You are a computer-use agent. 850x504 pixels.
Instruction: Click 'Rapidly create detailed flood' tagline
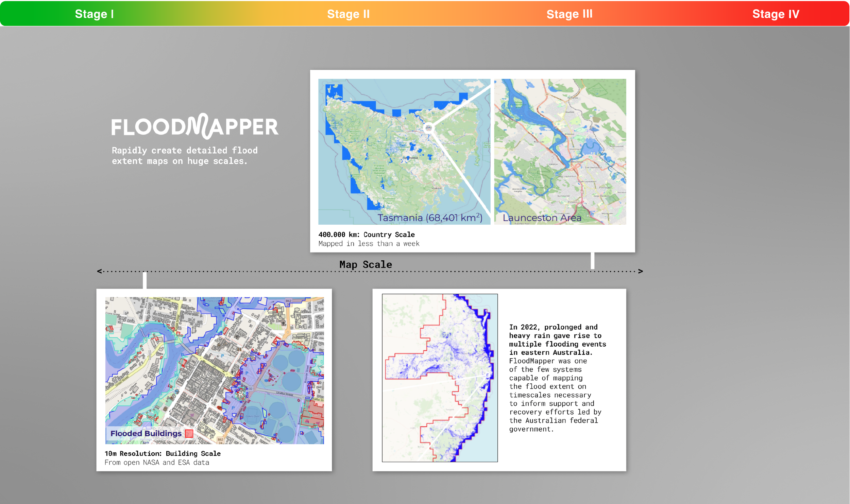[x=185, y=150]
